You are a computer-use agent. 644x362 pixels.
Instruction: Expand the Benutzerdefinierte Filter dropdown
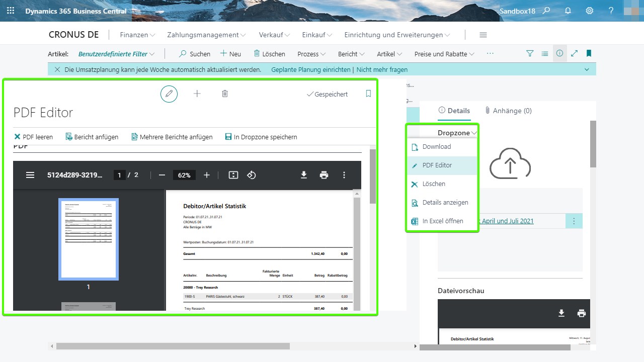[117, 54]
